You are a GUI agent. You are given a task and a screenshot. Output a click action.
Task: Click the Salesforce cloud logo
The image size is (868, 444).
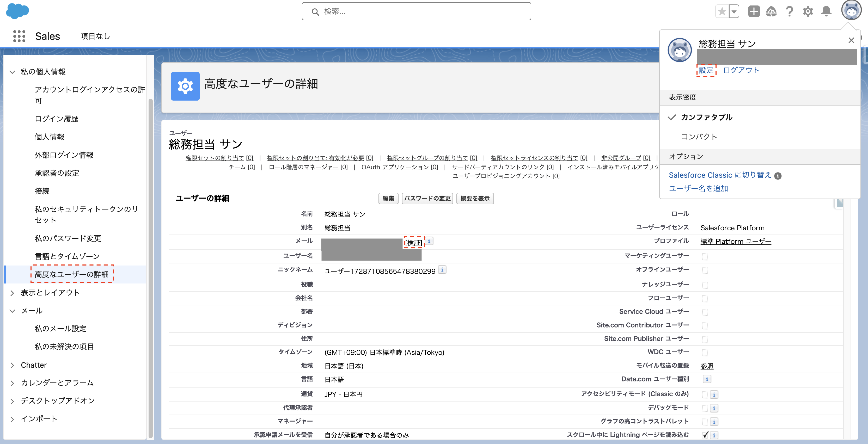point(17,11)
